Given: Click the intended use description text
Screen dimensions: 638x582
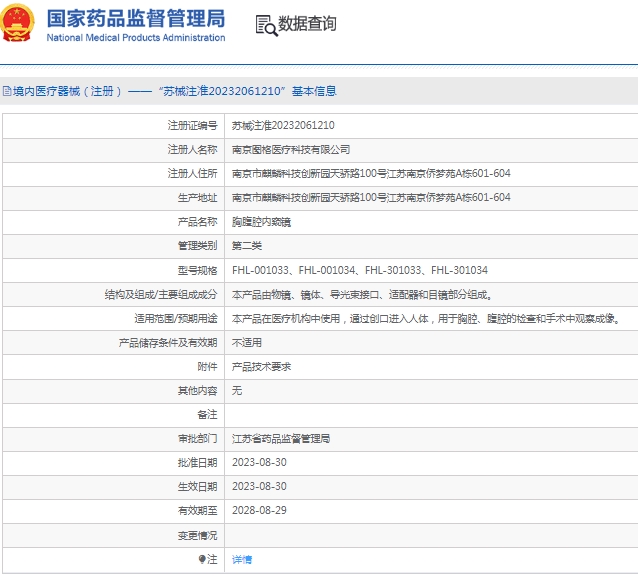Looking at the screenshot, I should [x=426, y=318].
